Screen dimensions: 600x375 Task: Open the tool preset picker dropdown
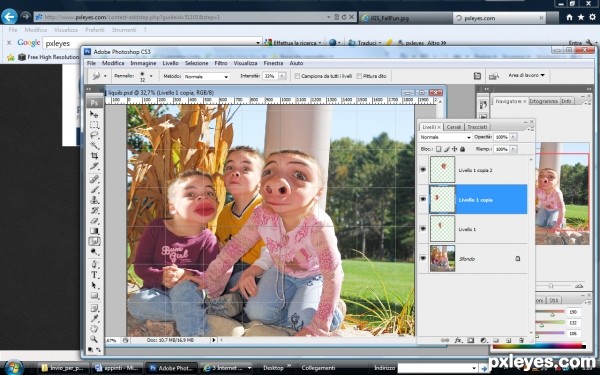105,76
